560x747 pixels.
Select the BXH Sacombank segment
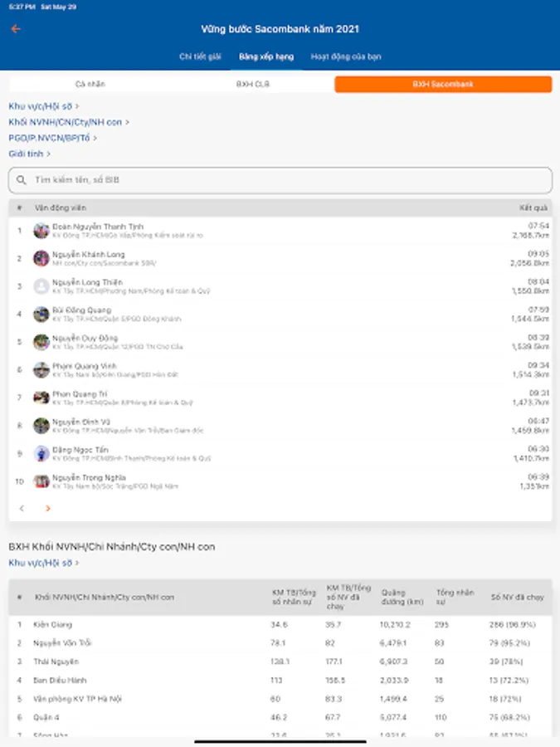coord(443,84)
